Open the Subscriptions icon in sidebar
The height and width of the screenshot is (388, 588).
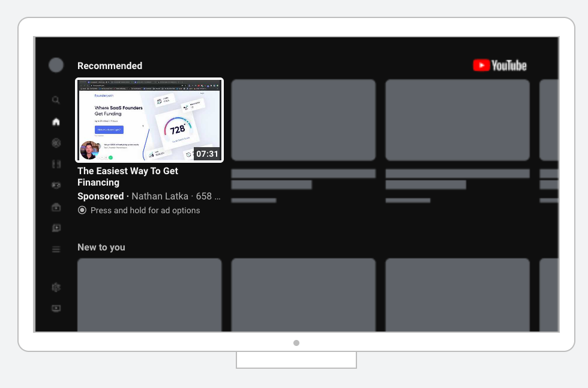coord(56,207)
